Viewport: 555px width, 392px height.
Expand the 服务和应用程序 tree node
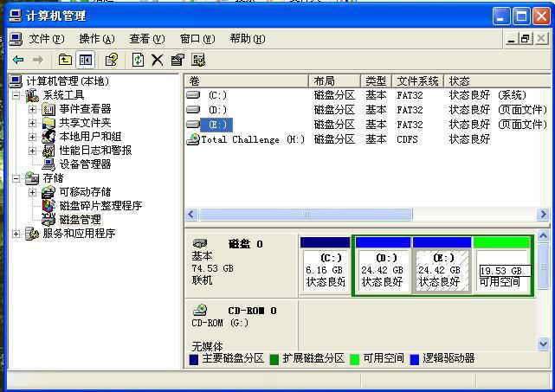16,234
